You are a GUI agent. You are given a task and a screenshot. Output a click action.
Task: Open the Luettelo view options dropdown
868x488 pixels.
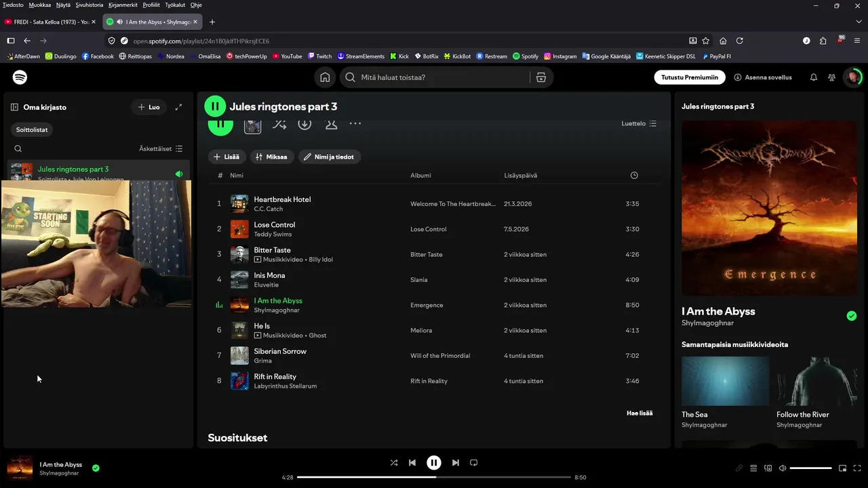639,123
